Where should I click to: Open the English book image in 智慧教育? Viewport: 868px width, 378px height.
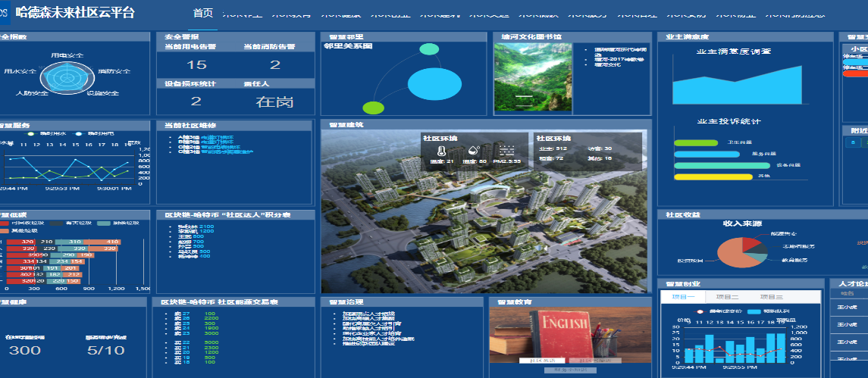click(x=570, y=336)
